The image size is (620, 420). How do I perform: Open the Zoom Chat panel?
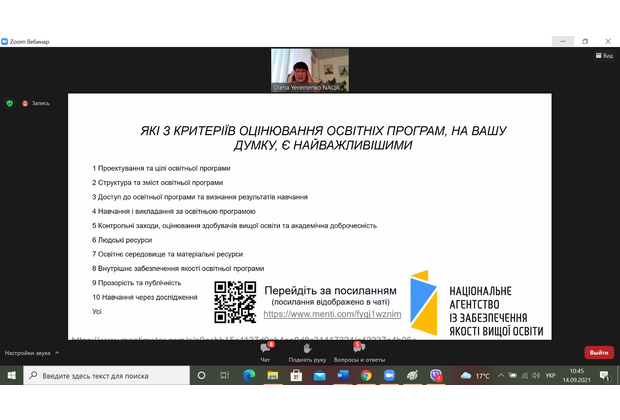click(x=266, y=350)
